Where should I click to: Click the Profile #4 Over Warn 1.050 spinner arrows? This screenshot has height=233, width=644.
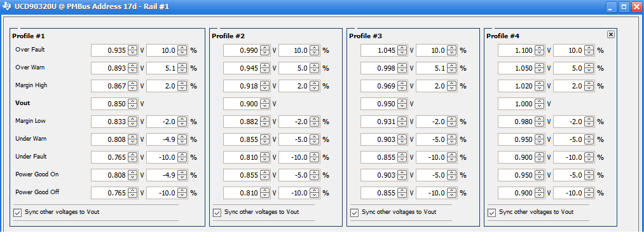pyautogui.click(x=539, y=68)
